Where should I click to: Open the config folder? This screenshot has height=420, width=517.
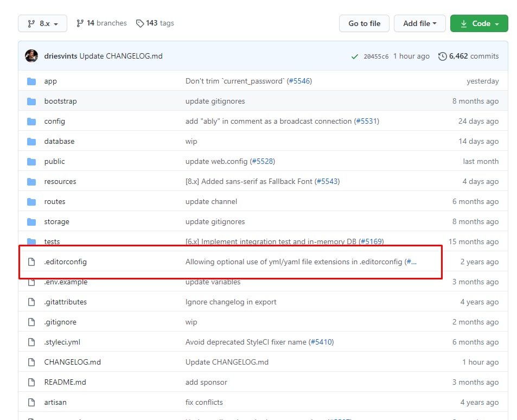[54, 122]
